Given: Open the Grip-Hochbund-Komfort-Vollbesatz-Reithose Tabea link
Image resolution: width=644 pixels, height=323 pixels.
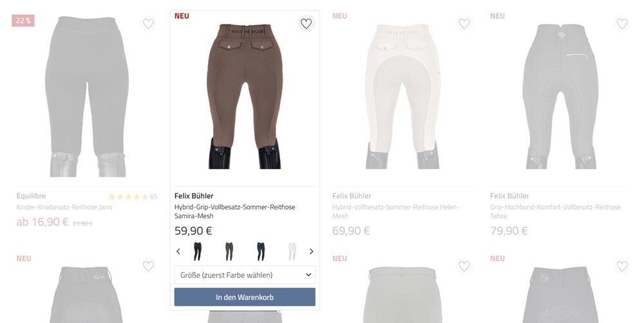Looking at the screenshot, I should click(x=555, y=212).
